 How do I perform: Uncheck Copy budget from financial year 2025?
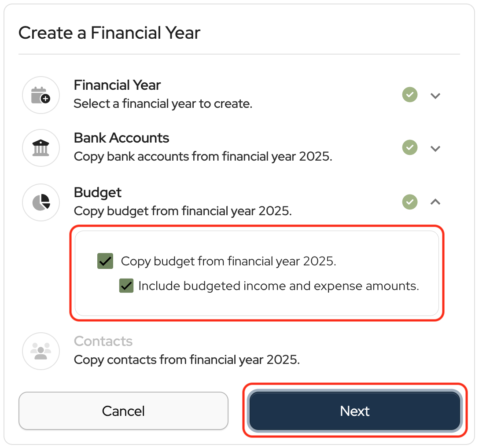tap(105, 261)
